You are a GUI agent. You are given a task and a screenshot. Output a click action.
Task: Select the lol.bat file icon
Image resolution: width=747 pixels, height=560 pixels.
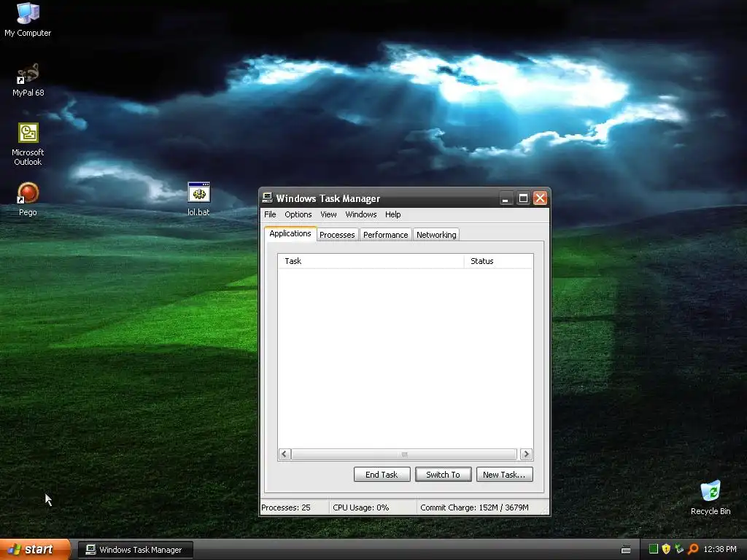(198, 199)
